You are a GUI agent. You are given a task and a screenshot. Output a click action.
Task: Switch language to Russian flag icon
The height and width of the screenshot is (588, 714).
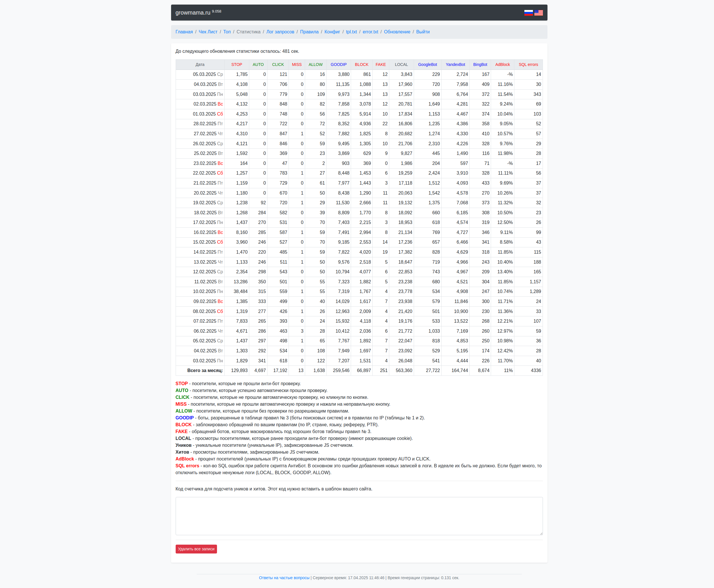click(x=528, y=13)
